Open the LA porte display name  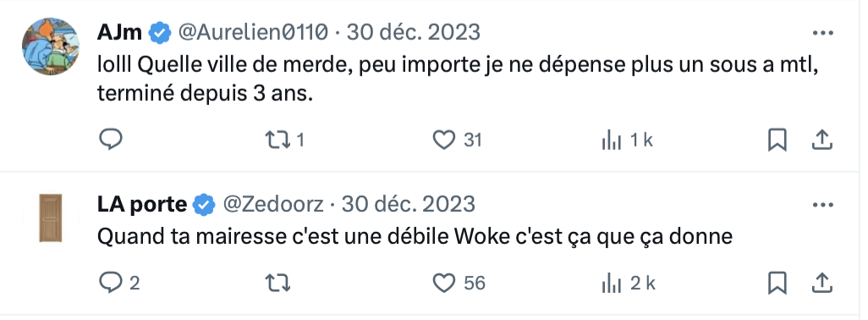pos(142,205)
